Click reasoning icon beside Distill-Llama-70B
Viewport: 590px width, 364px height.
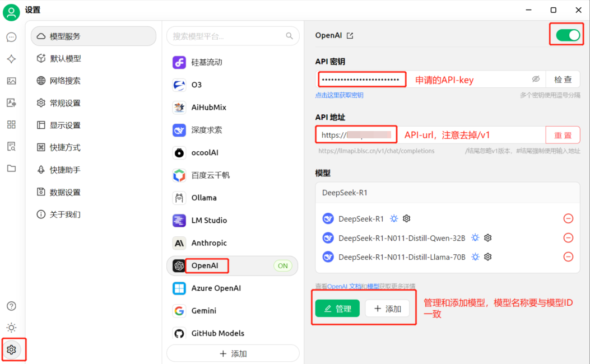(475, 257)
